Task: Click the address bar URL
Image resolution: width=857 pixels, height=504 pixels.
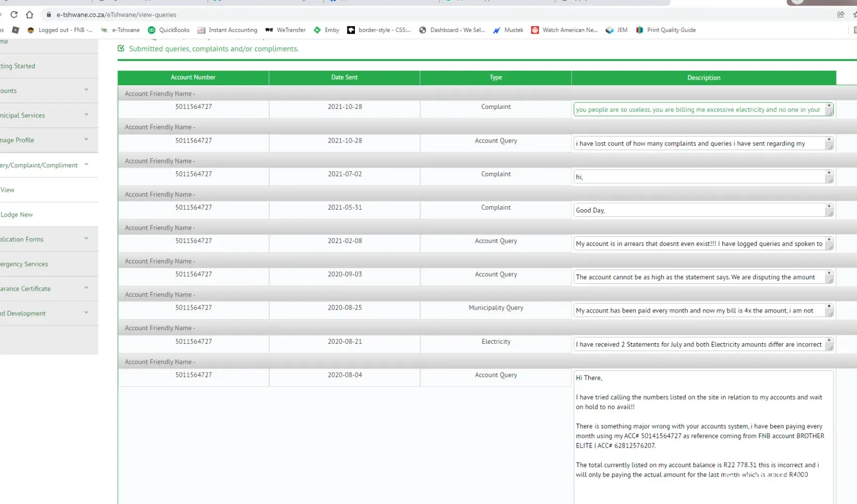Action: click(116, 15)
